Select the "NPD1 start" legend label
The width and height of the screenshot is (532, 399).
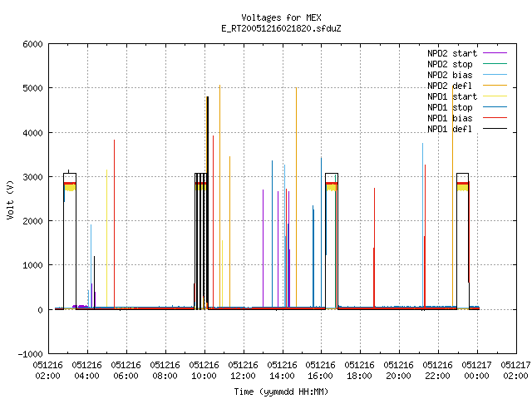(x=452, y=96)
